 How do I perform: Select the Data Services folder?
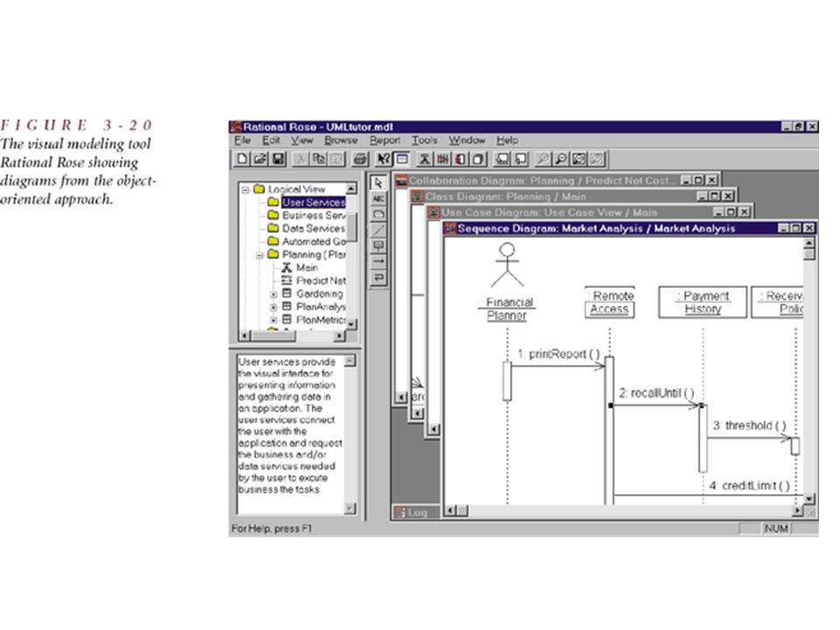click(306, 228)
